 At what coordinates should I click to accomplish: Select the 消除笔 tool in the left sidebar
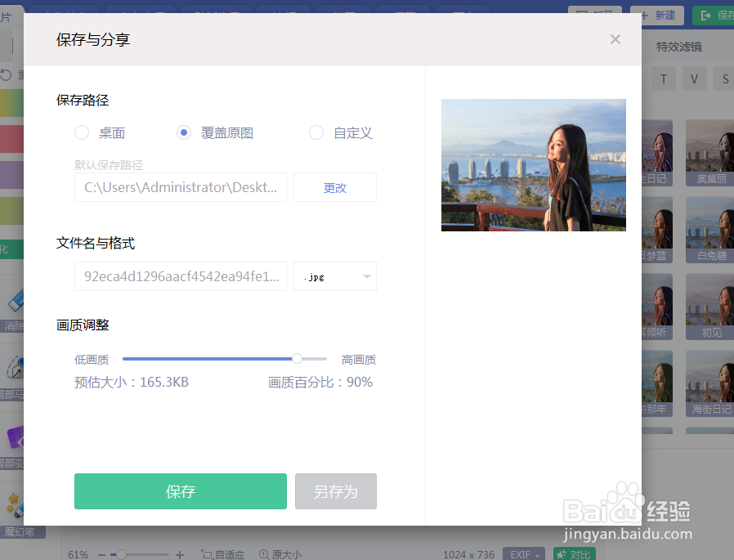tap(15, 307)
